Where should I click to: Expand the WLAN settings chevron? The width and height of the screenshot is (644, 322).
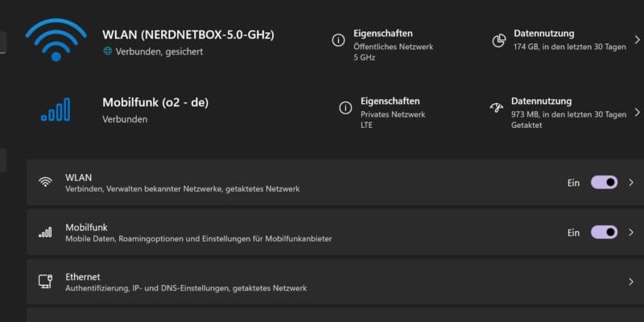coord(631,183)
